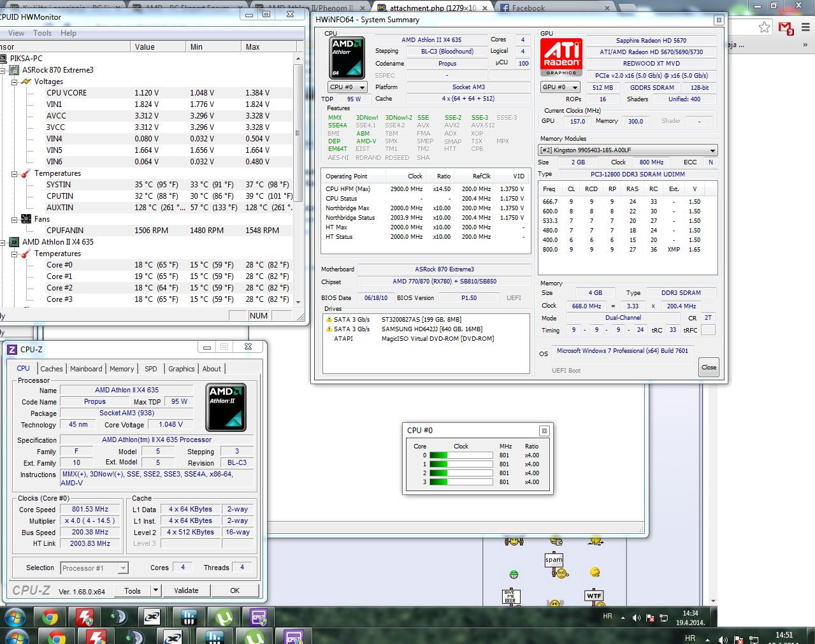The image size is (815, 644).
Task: Click the AMD Athlon II X4 635 chip icon in tree
Action: point(14,242)
